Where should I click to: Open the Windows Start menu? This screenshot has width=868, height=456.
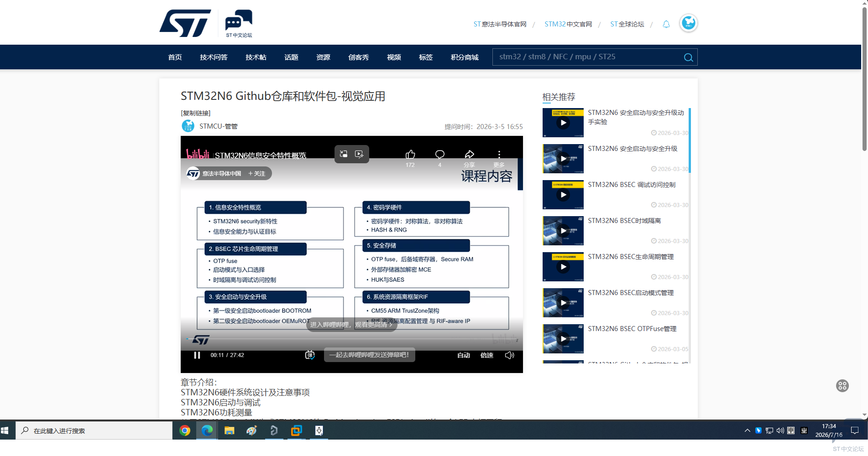5,430
